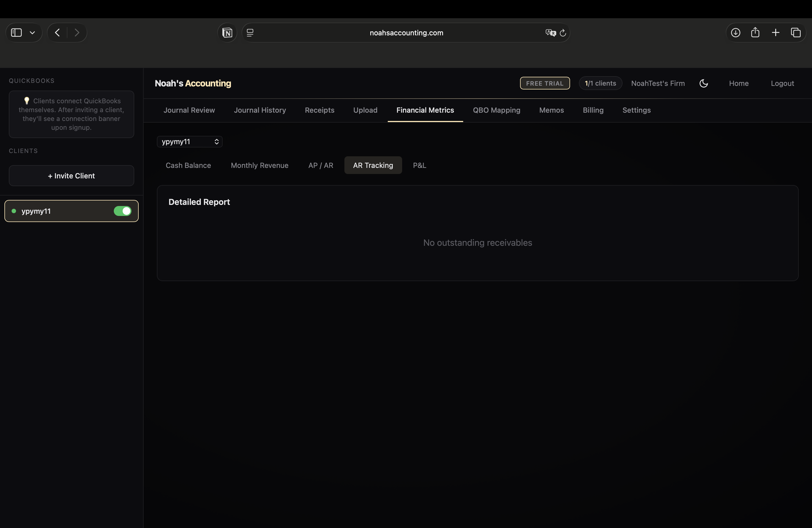Image resolution: width=812 pixels, height=528 pixels.
Task: Select AP / AR sub-tab
Action: pos(321,165)
